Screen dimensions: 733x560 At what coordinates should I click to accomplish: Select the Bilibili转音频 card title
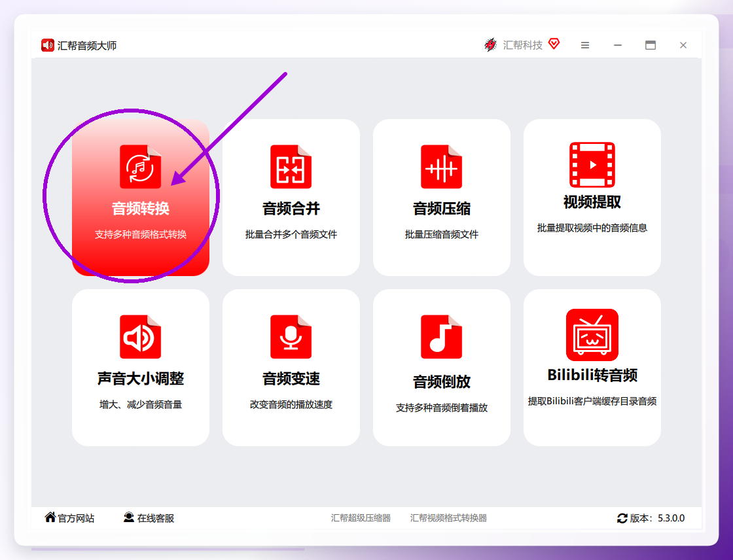[x=592, y=375]
